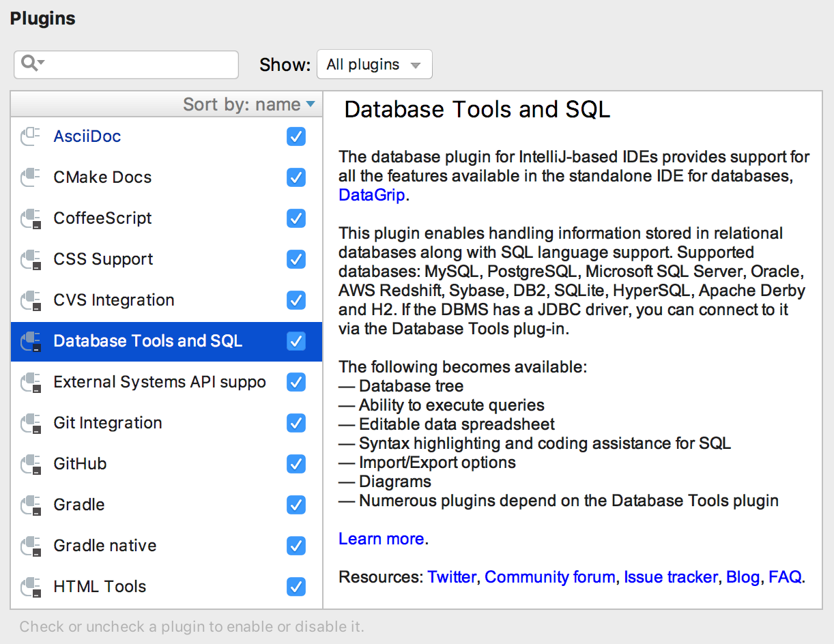Click the magnifier search icon
Viewport: 834px width, 644px height.
pyautogui.click(x=31, y=63)
